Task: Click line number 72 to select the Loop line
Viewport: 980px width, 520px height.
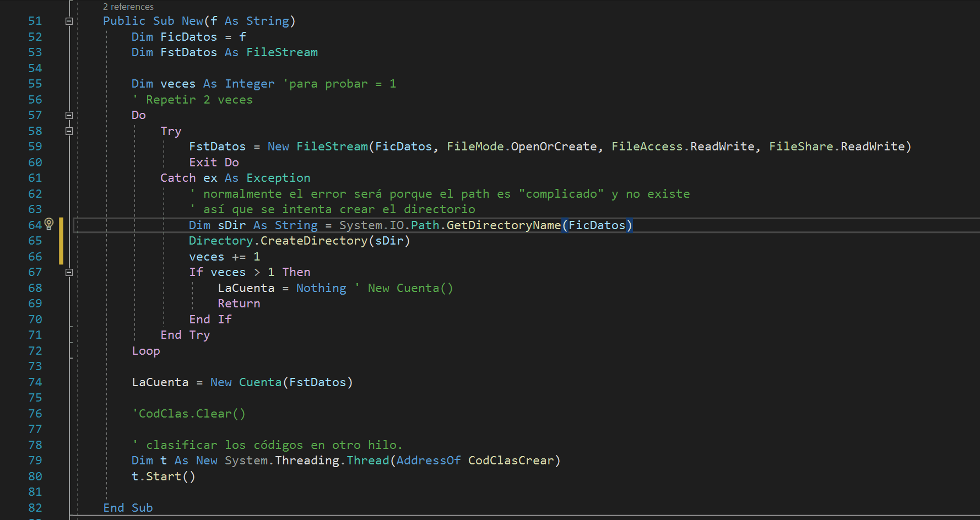Action: [35, 350]
